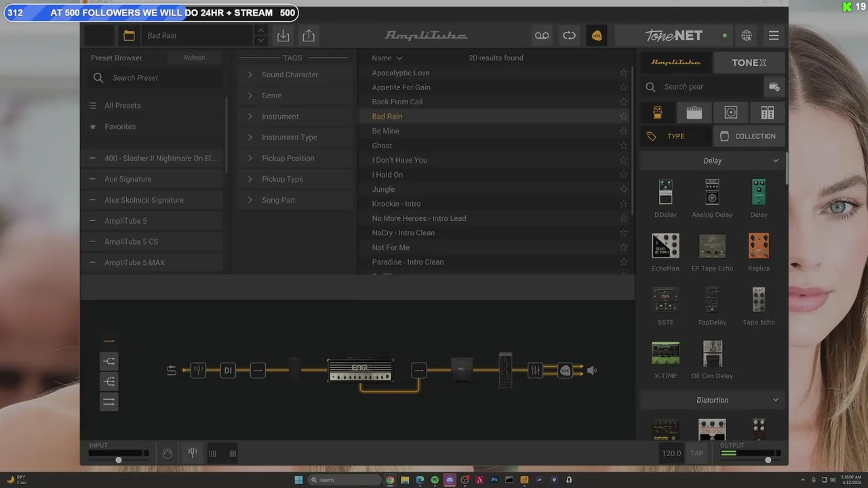The image size is (868, 488).
Task: Click the Search Preset field
Action: tap(155, 78)
